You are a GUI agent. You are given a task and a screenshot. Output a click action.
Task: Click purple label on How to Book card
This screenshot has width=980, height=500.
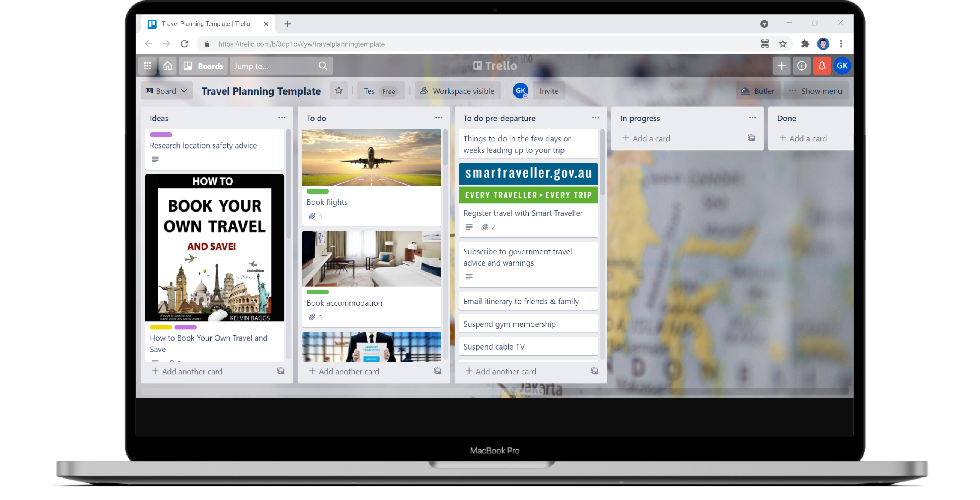click(186, 327)
